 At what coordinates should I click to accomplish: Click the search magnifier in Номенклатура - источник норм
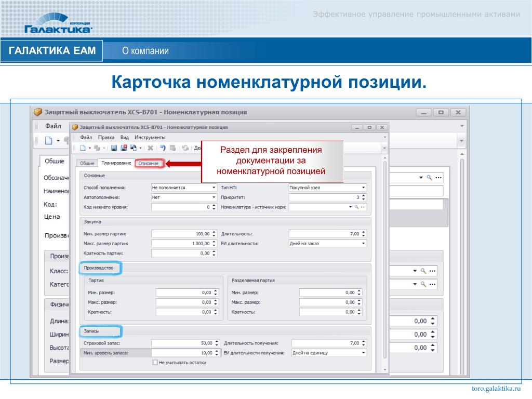pyautogui.click(x=356, y=207)
